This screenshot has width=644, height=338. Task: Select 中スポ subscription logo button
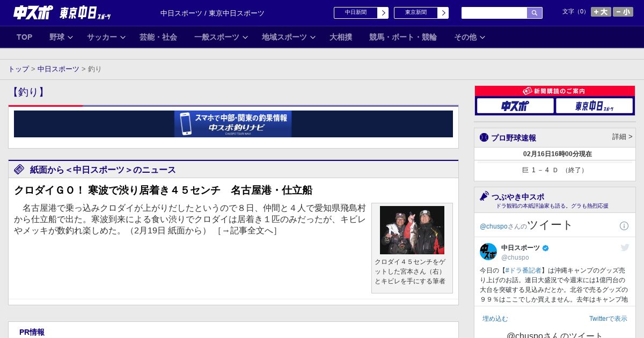515,106
